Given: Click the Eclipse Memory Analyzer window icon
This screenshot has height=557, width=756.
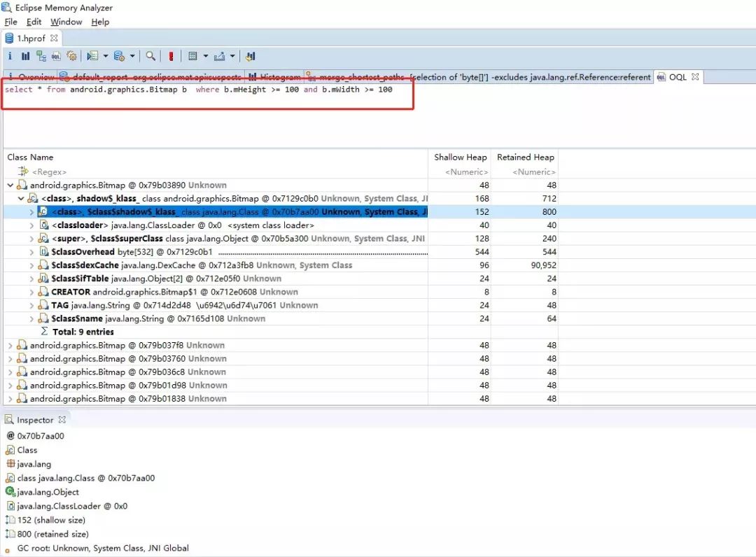Looking at the screenshot, I should [6, 7].
